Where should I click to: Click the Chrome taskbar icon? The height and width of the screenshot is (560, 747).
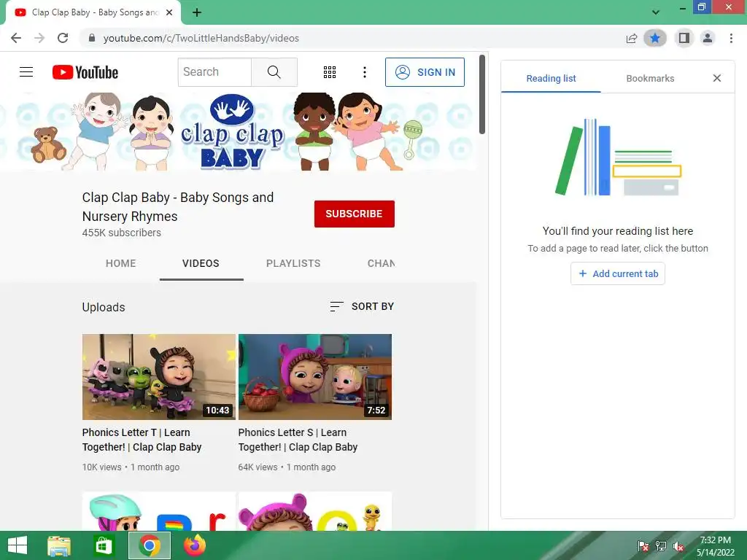point(150,545)
